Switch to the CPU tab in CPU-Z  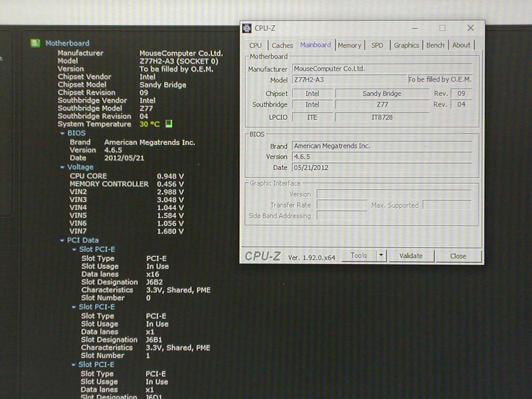[x=255, y=45]
